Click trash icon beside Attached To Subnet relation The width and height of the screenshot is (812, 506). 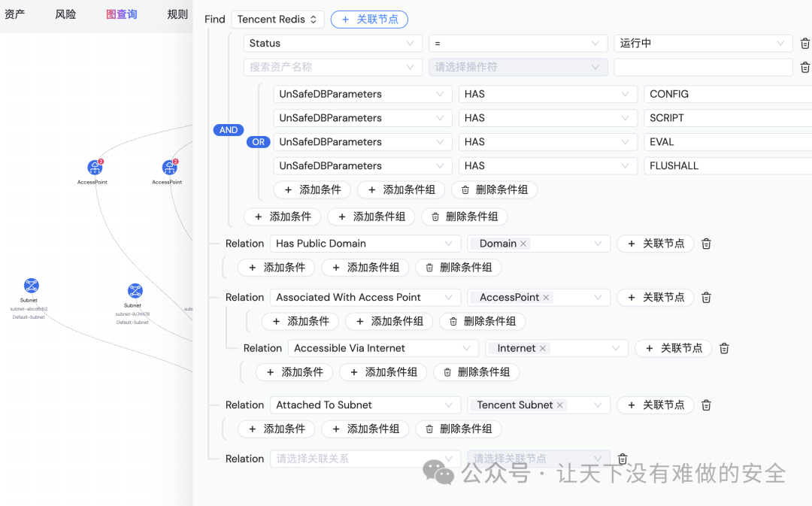pyautogui.click(x=705, y=404)
